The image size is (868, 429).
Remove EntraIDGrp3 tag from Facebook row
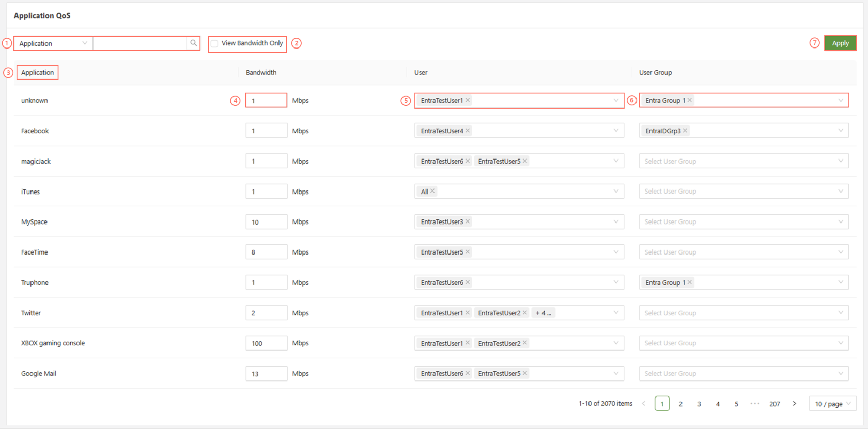(x=685, y=131)
